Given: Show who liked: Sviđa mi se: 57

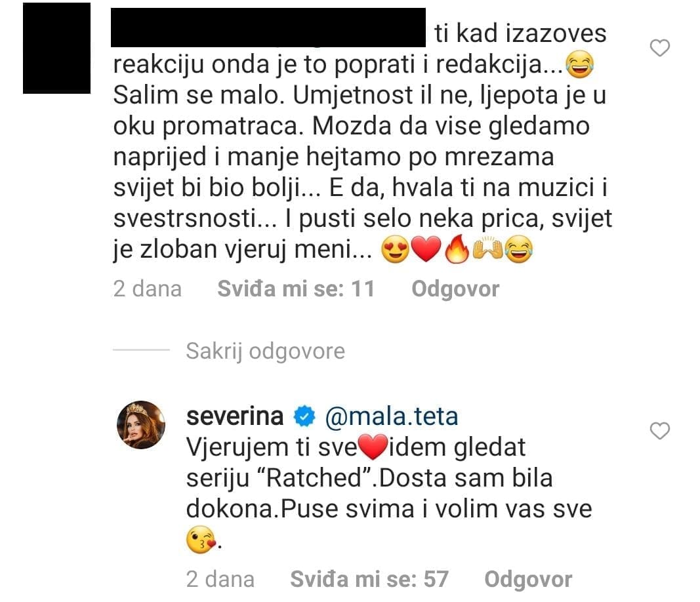Looking at the screenshot, I should (369, 579).
